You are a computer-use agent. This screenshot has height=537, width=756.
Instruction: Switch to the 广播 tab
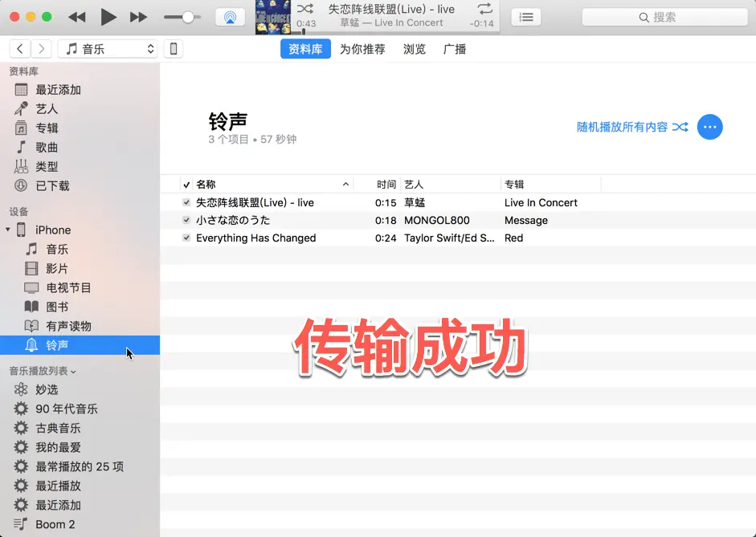(455, 49)
